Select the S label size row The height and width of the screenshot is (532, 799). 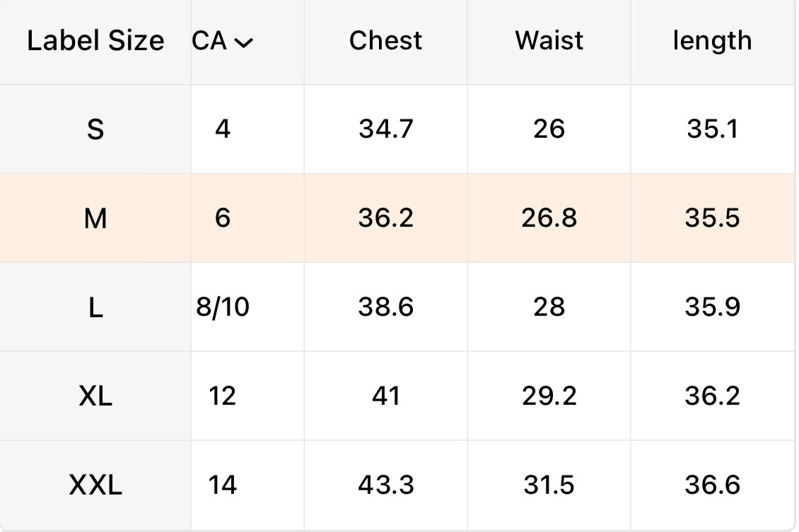click(95, 129)
